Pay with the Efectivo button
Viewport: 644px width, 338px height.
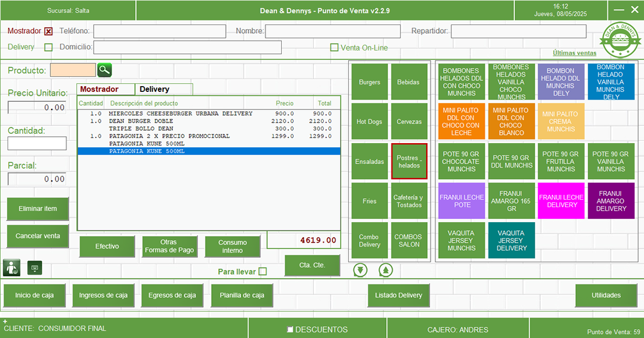[x=107, y=246]
